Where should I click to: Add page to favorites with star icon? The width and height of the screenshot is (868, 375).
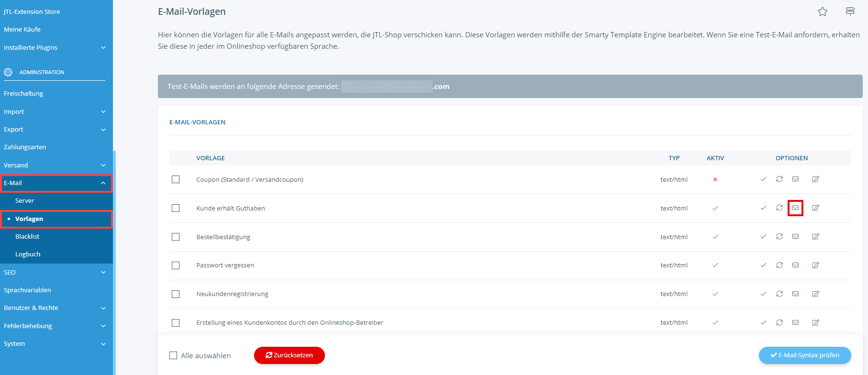822,11
